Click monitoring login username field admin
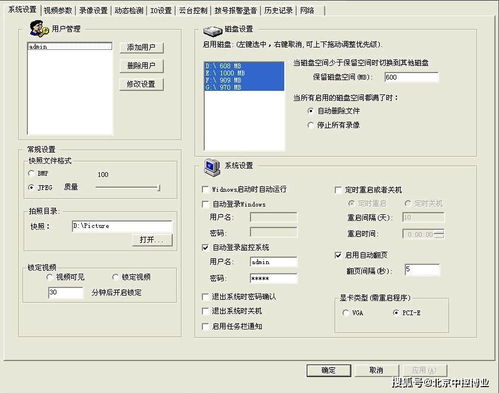This screenshot has width=499, height=393. (273, 262)
